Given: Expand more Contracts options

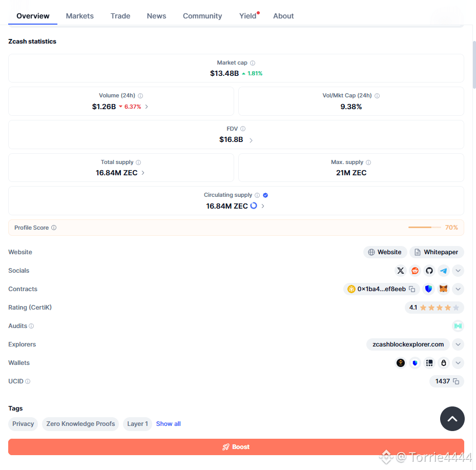Looking at the screenshot, I should pyautogui.click(x=458, y=289).
